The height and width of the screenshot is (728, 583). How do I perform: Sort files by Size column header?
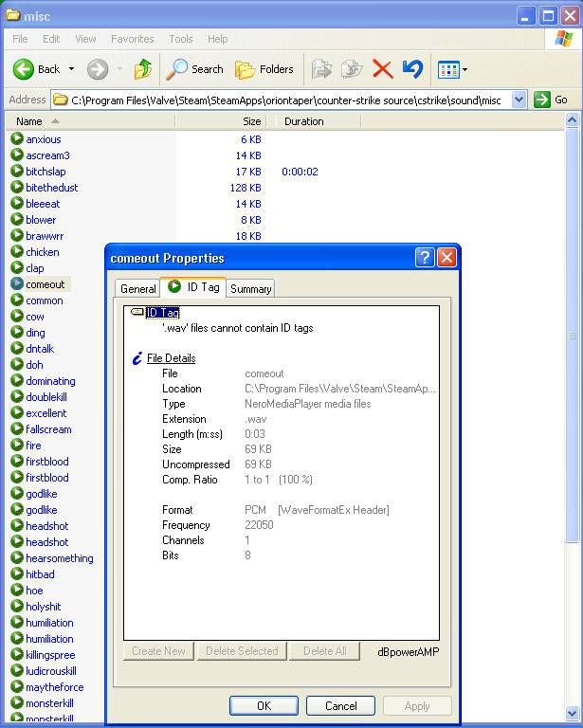[251, 121]
